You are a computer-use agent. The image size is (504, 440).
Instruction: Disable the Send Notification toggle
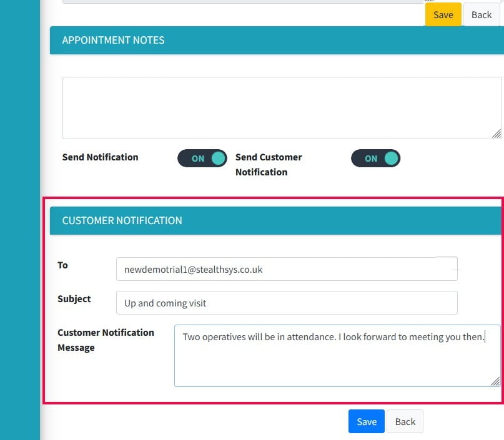click(202, 159)
